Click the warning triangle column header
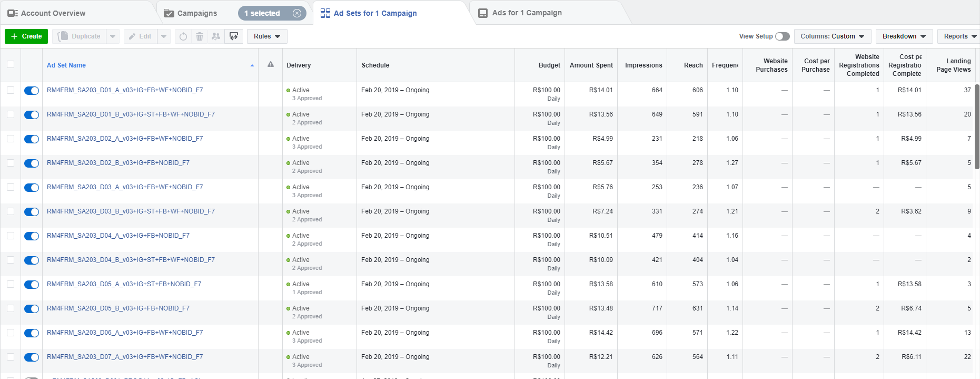The width and height of the screenshot is (980, 379). click(x=271, y=64)
